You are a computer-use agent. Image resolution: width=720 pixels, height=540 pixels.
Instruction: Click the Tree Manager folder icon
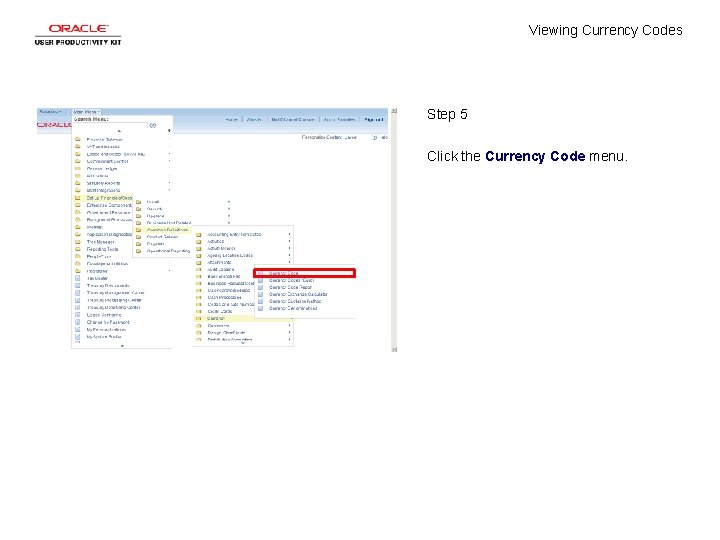coord(78,242)
